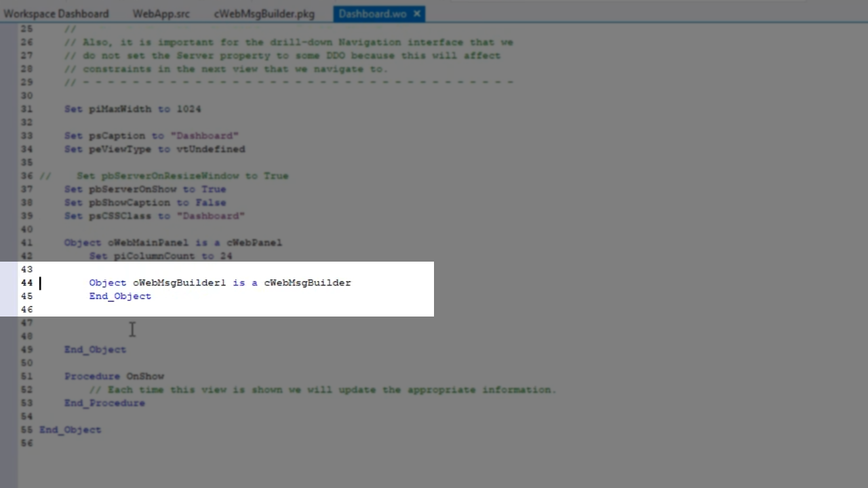868x488 pixels.
Task: Click End_Procedure on line 53
Action: pyautogui.click(x=104, y=403)
